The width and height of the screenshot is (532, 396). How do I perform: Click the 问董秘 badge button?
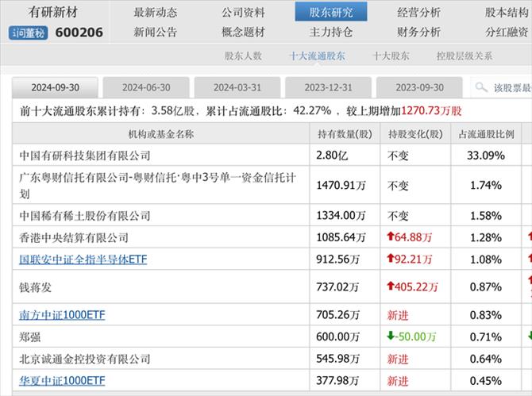(28, 33)
